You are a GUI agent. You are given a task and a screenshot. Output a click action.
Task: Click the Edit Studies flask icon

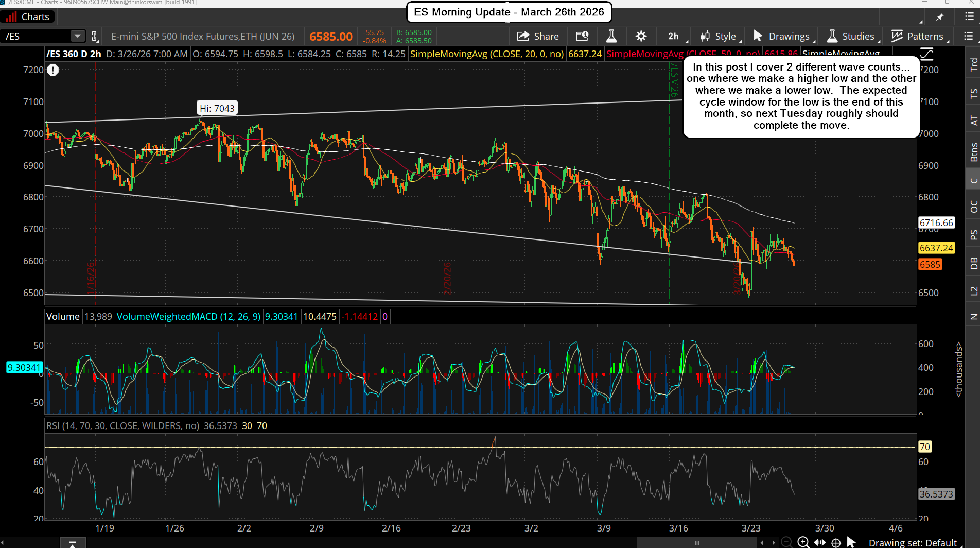[611, 36]
